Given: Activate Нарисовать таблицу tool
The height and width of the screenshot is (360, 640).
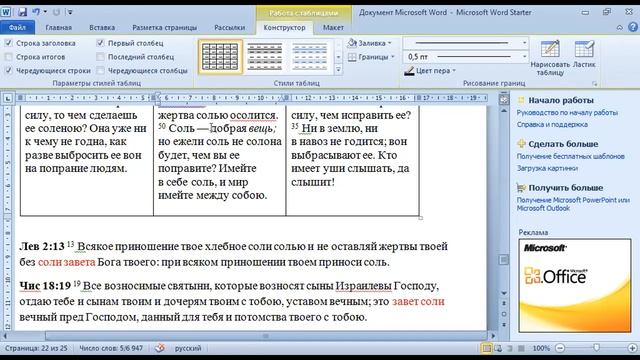Looking at the screenshot, I should click(550, 58).
